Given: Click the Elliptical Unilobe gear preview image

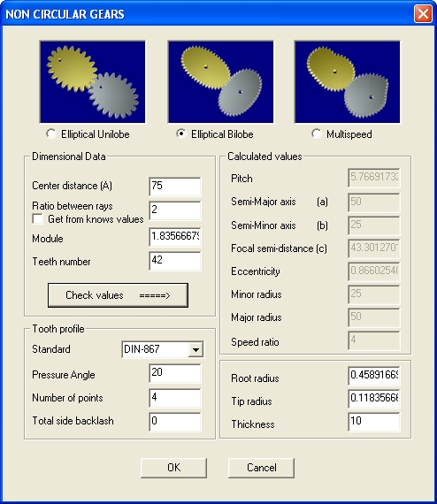Looking at the screenshot, I should point(93,82).
